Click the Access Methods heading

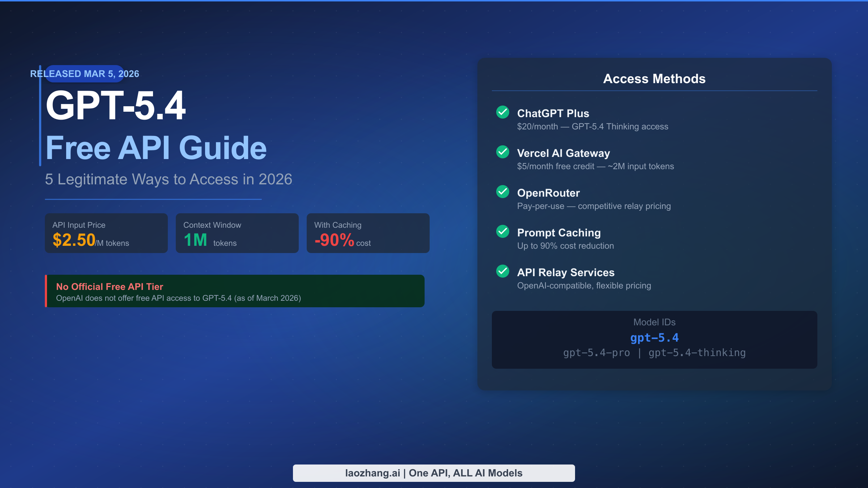tap(654, 79)
